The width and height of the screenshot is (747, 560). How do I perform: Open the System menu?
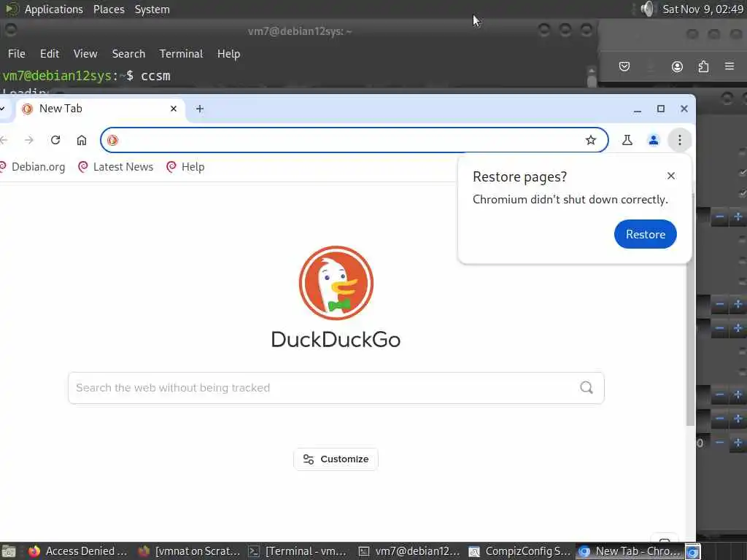click(152, 9)
